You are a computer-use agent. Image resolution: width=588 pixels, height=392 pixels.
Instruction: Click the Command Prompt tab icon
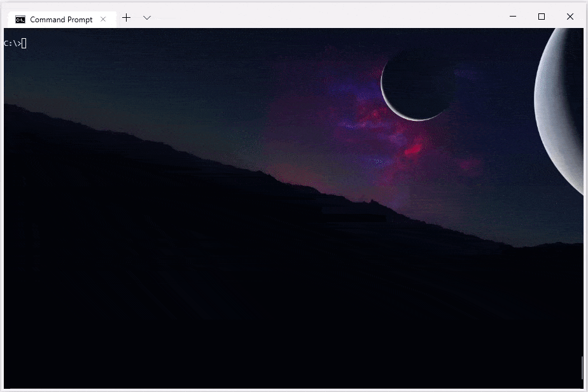click(x=20, y=20)
